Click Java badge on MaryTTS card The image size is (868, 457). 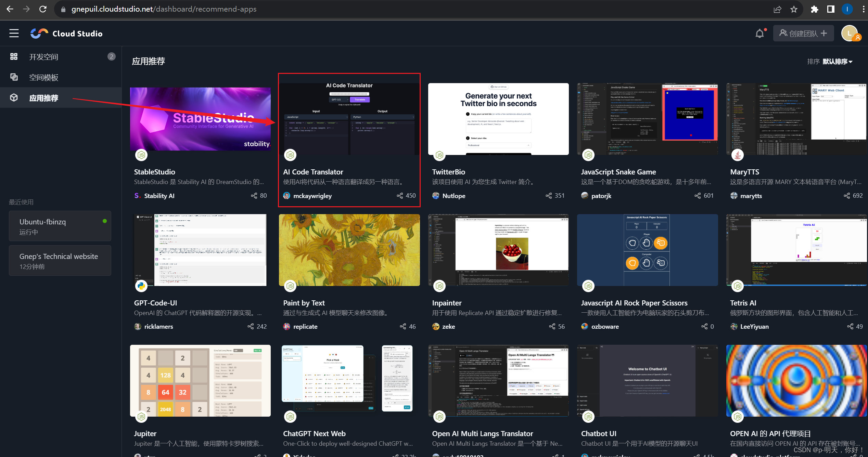(738, 155)
